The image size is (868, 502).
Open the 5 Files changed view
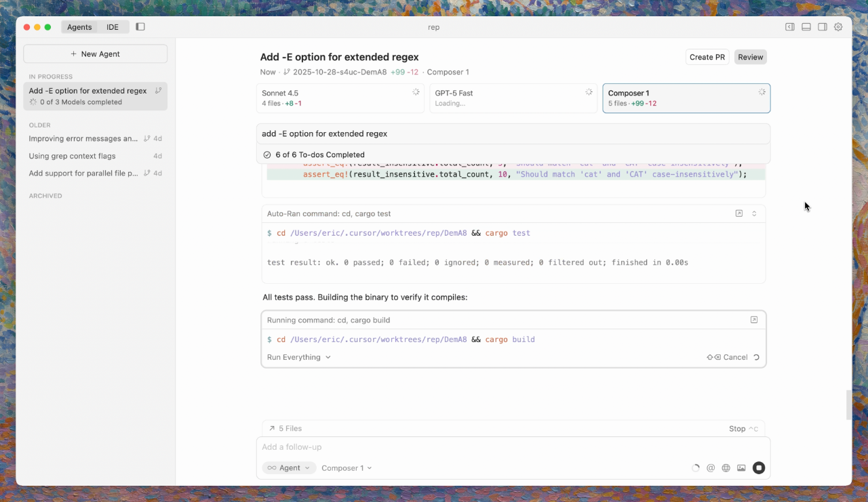point(285,428)
